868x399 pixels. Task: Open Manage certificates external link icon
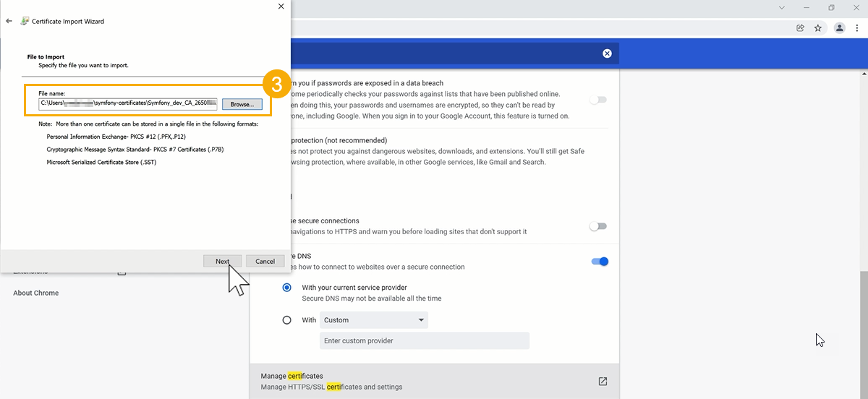[x=603, y=381]
